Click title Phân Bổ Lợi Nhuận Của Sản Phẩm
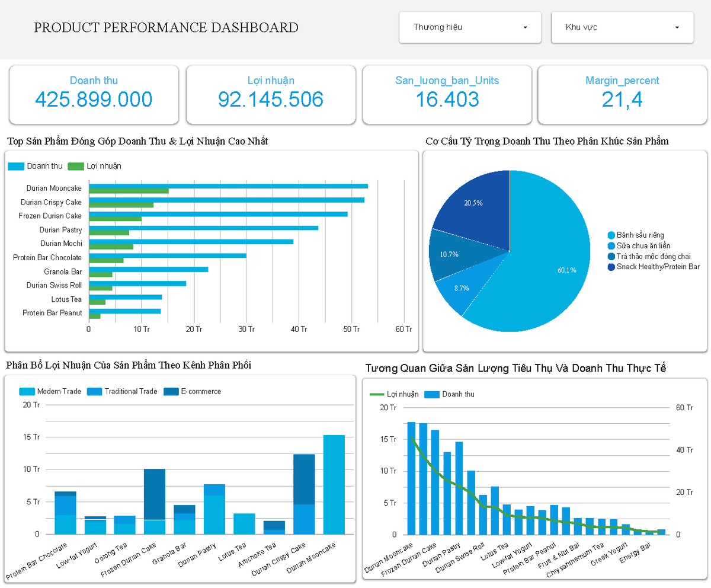Viewport: 711px width, 588px height. (129, 365)
